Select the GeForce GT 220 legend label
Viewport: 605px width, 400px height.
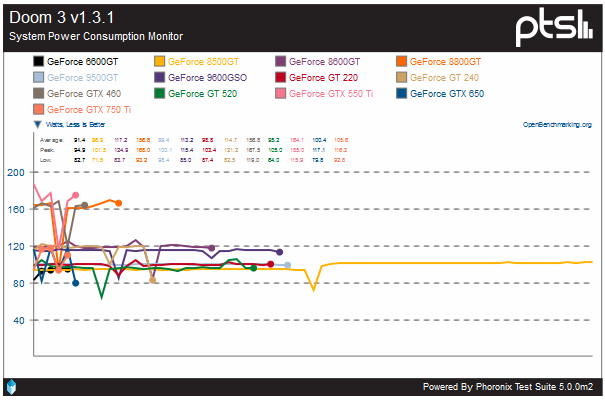tap(323, 78)
